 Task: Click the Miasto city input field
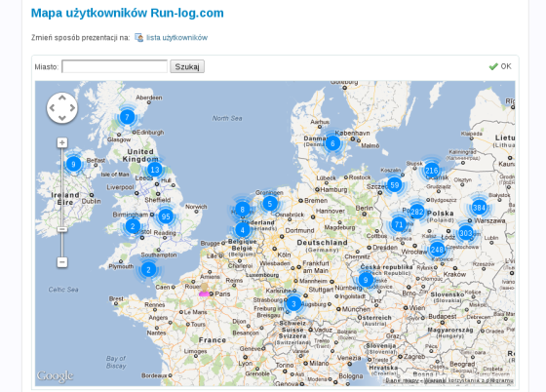[x=115, y=66]
